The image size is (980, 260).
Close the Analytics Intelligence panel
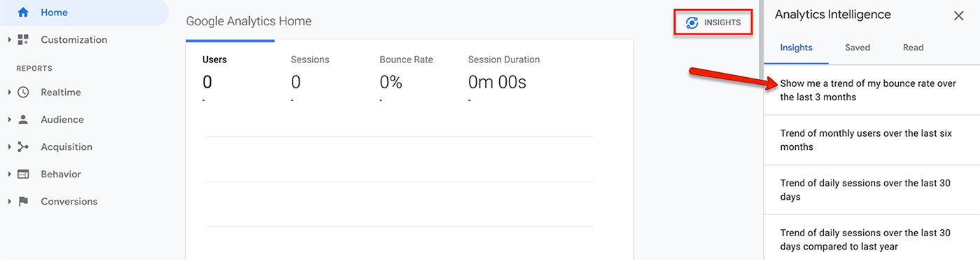(x=958, y=15)
